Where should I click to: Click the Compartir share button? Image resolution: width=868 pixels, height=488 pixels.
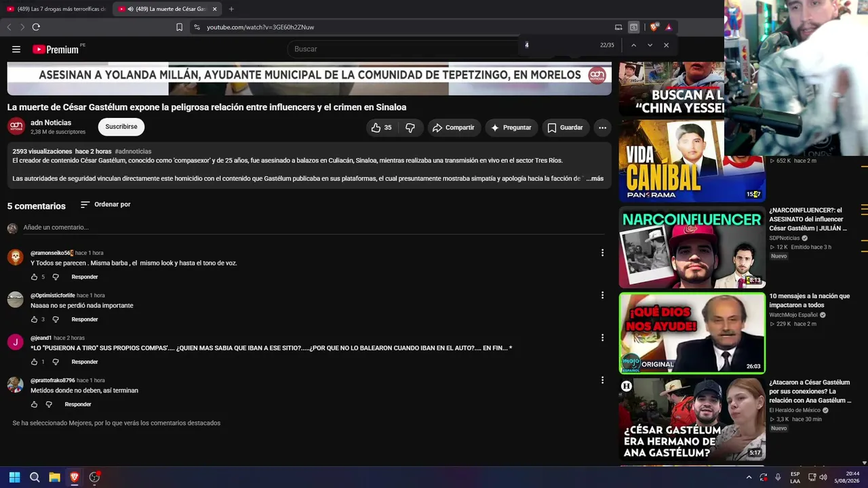point(454,127)
